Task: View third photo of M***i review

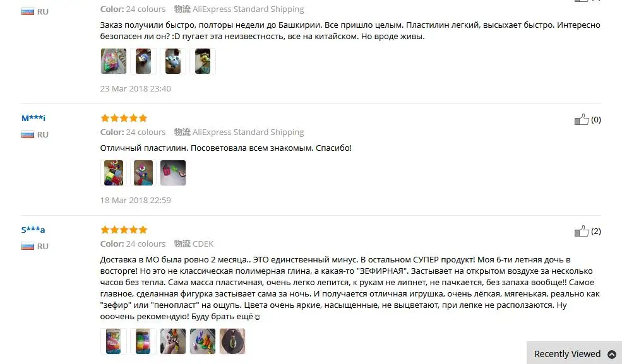Action: [x=173, y=173]
